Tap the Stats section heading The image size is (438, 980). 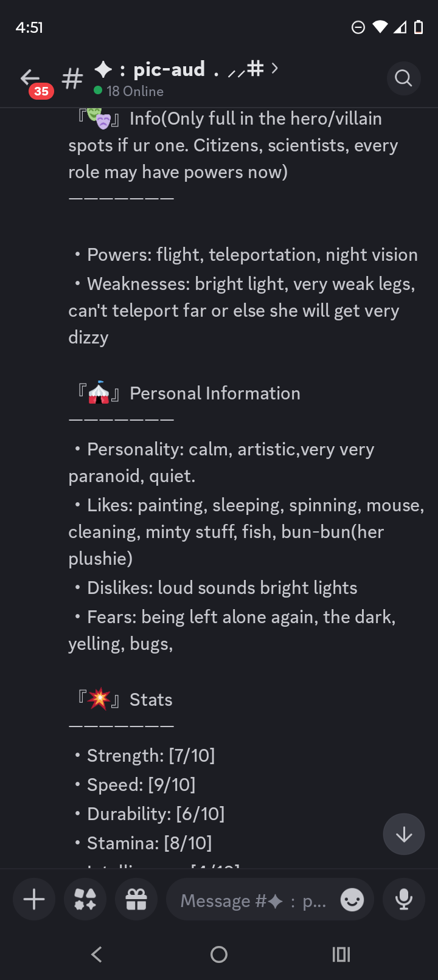pos(151,700)
